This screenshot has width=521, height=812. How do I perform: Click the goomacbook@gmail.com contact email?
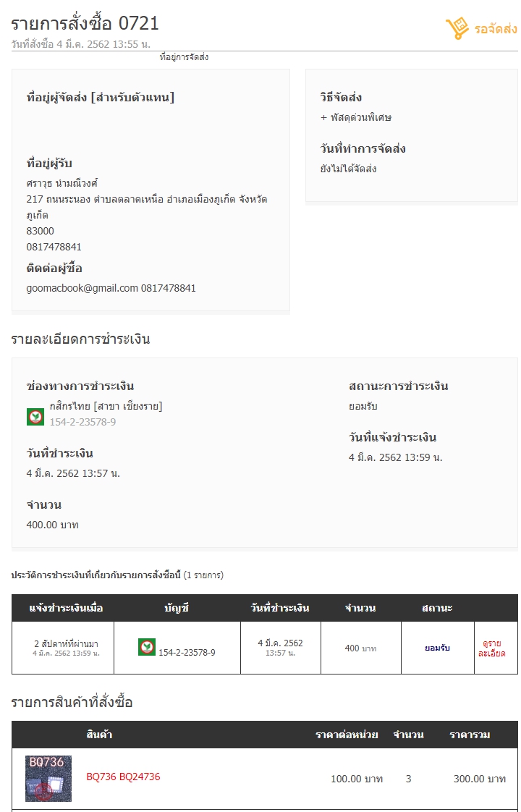[x=82, y=289]
